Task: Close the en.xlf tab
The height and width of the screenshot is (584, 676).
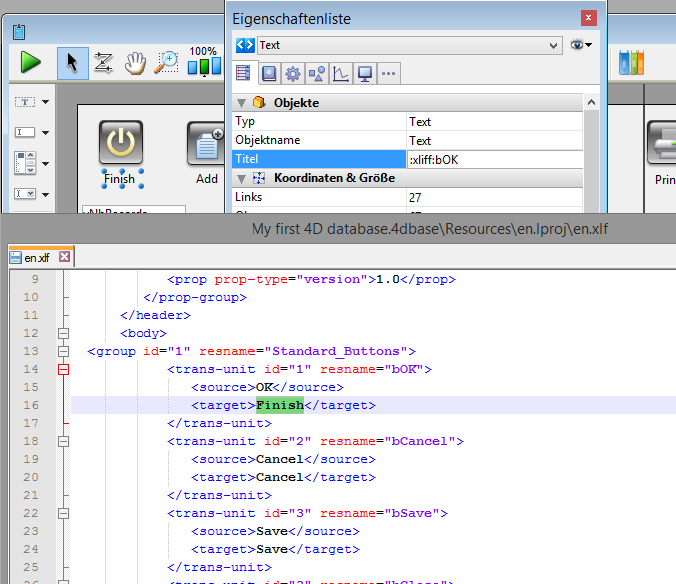Action: tap(64, 257)
